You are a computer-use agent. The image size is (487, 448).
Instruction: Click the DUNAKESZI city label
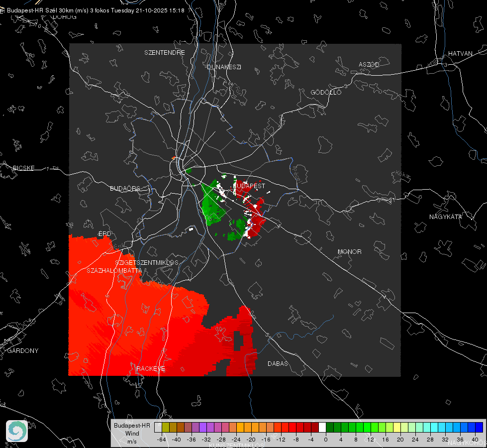click(x=224, y=67)
